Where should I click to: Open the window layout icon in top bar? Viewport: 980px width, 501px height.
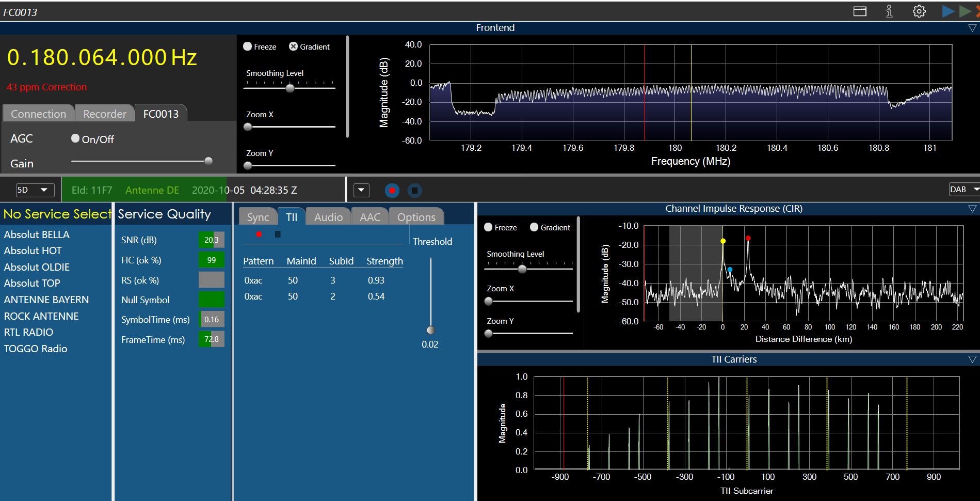click(860, 11)
